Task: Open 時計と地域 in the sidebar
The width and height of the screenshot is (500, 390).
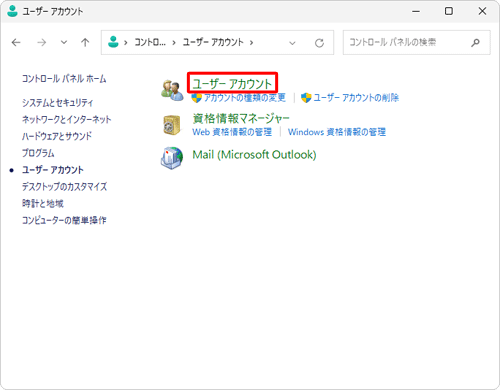Action: point(43,203)
